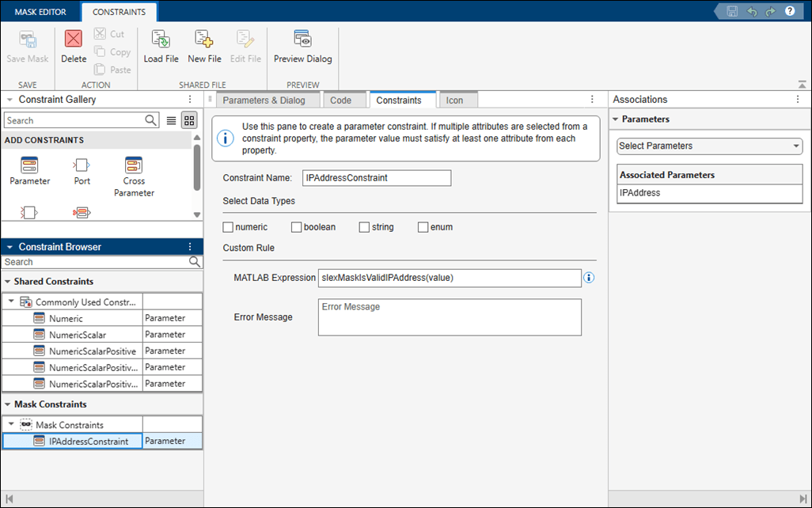Collapse the Mask Constraints tree node
The image size is (812, 508).
(11, 425)
